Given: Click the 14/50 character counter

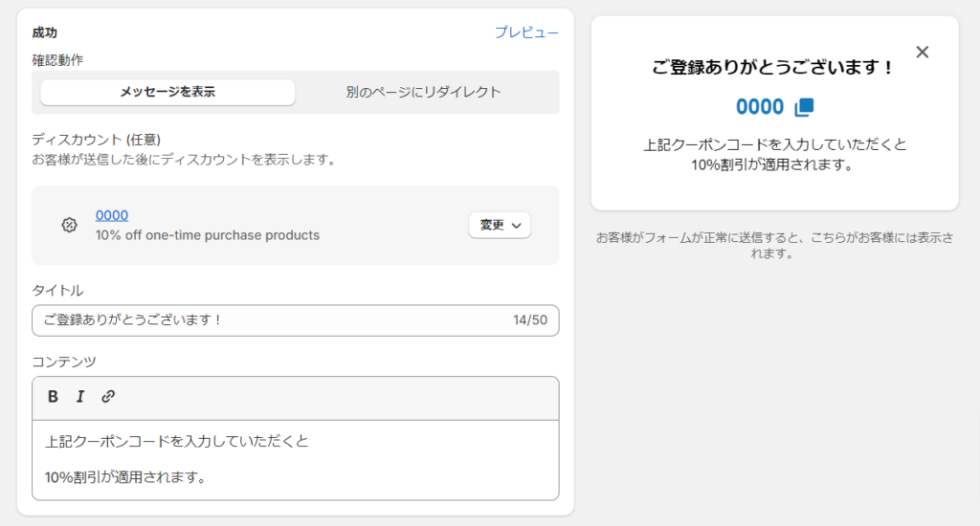Looking at the screenshot, I should [530, 320].
